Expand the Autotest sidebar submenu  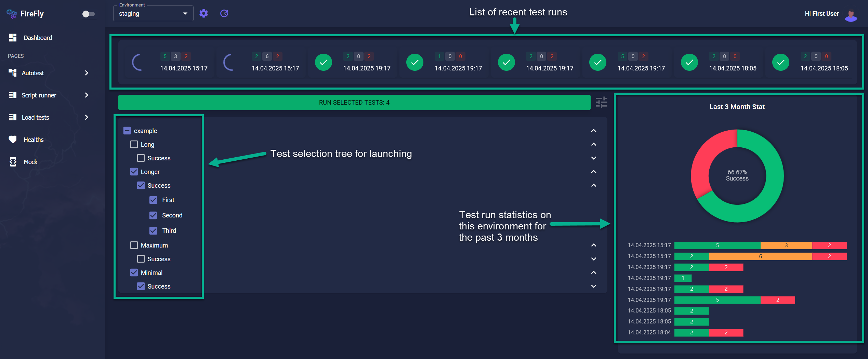[x=87, y=73]
